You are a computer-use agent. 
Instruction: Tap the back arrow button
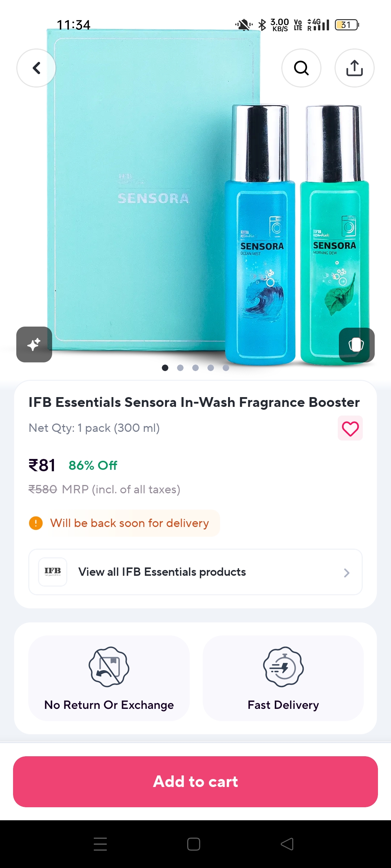tap(36, 68)
